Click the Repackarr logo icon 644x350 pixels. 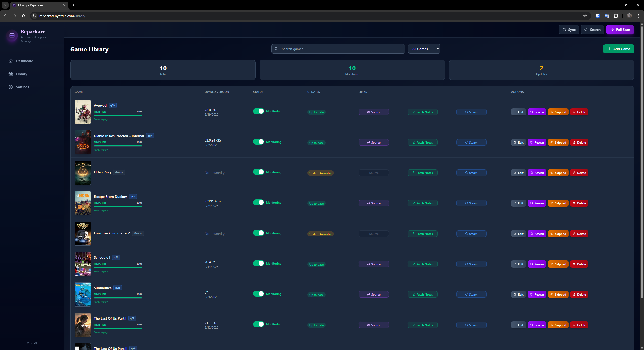click(12, 35)
